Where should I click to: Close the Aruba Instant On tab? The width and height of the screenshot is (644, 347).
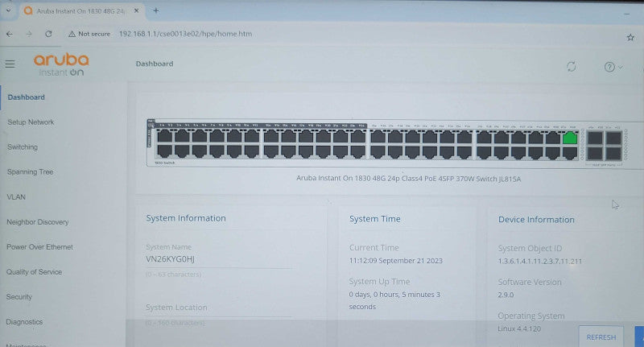coord(136,11)
